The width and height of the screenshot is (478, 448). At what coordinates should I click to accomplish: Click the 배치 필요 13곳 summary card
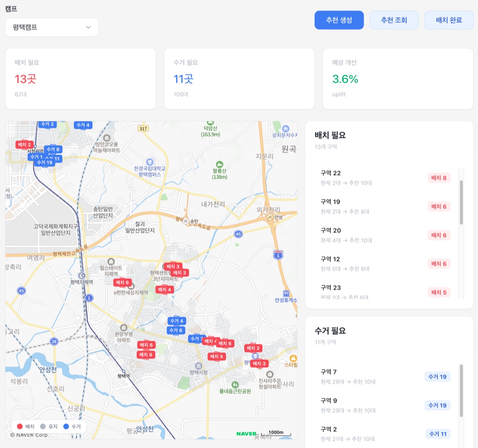coord(81,79)
